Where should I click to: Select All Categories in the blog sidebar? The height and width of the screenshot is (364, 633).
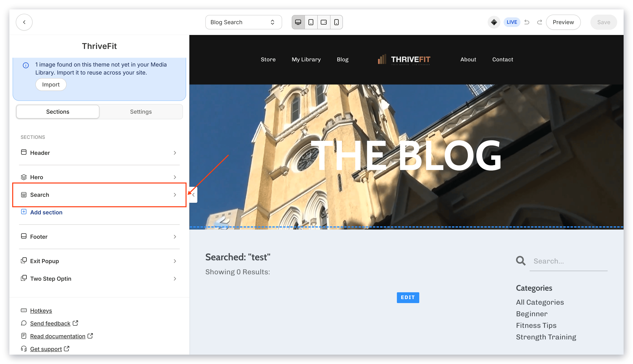540,302
